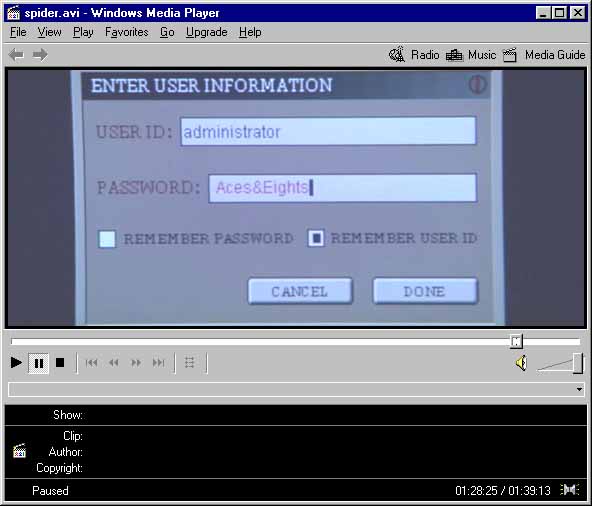
Task: Expand the playlist dropdown arrow
Action: pyautogui.click(x=579, y=389)
